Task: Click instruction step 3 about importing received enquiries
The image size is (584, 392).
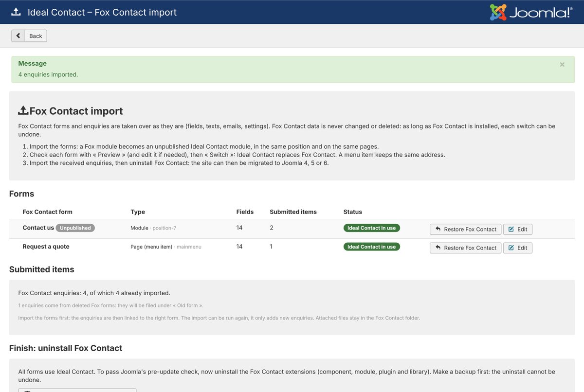Action: point(179,163)
